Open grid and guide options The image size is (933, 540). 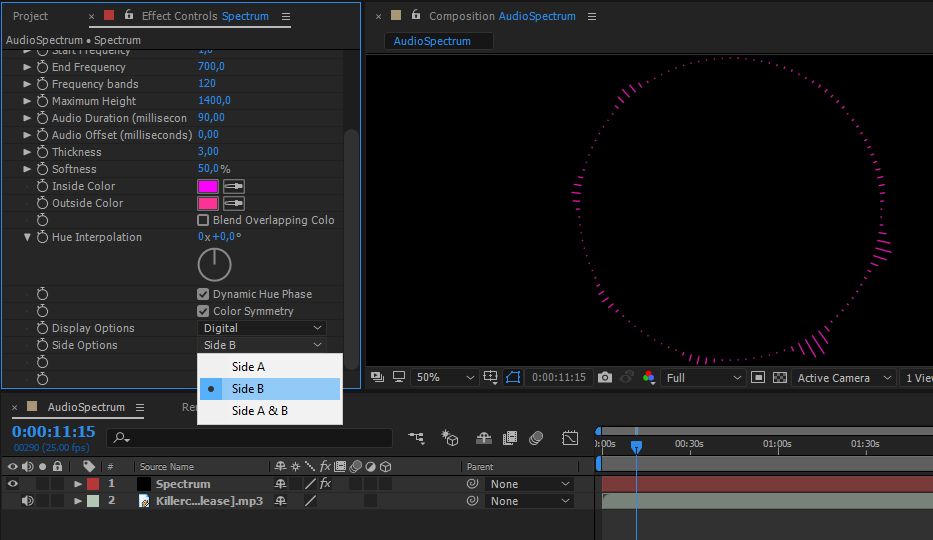[x=491, y=377]
